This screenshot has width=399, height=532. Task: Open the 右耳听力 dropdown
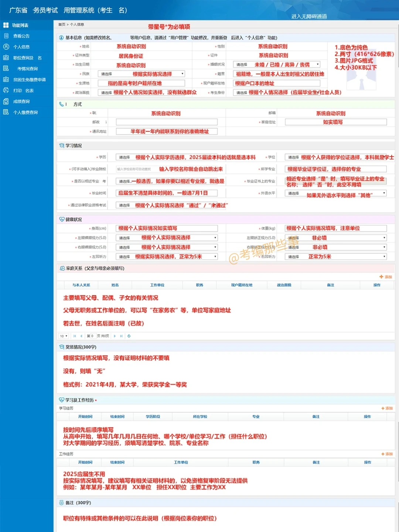(336, 256)
